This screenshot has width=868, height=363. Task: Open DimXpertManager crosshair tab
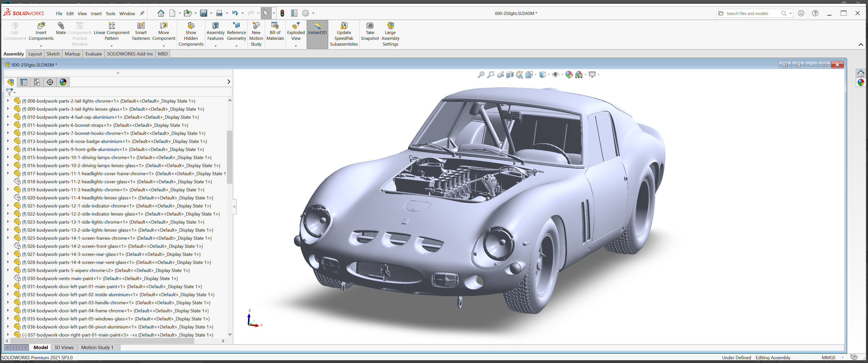point(50,82)
